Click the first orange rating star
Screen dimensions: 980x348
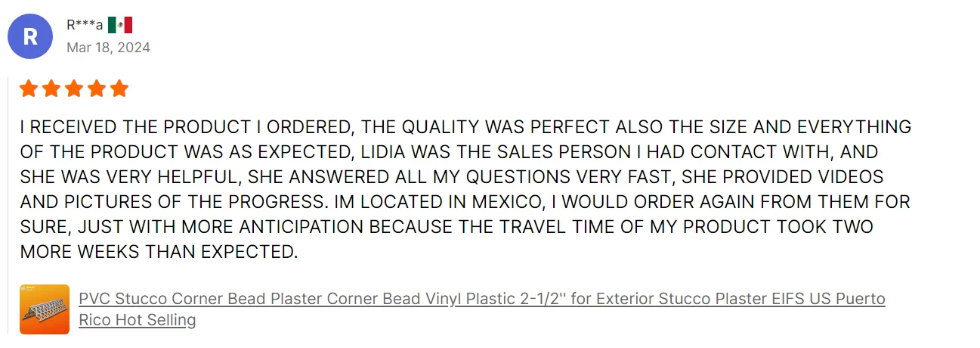[29, 89]
